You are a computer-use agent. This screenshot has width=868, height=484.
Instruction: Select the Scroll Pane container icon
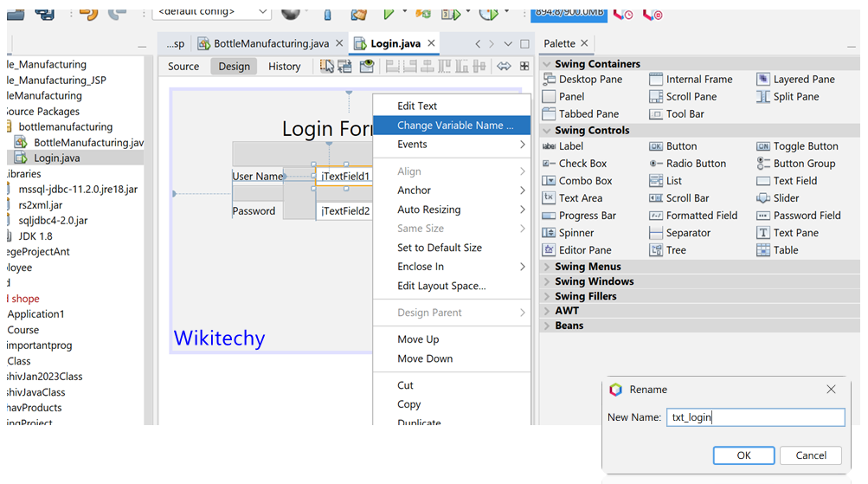pos(656,97)
